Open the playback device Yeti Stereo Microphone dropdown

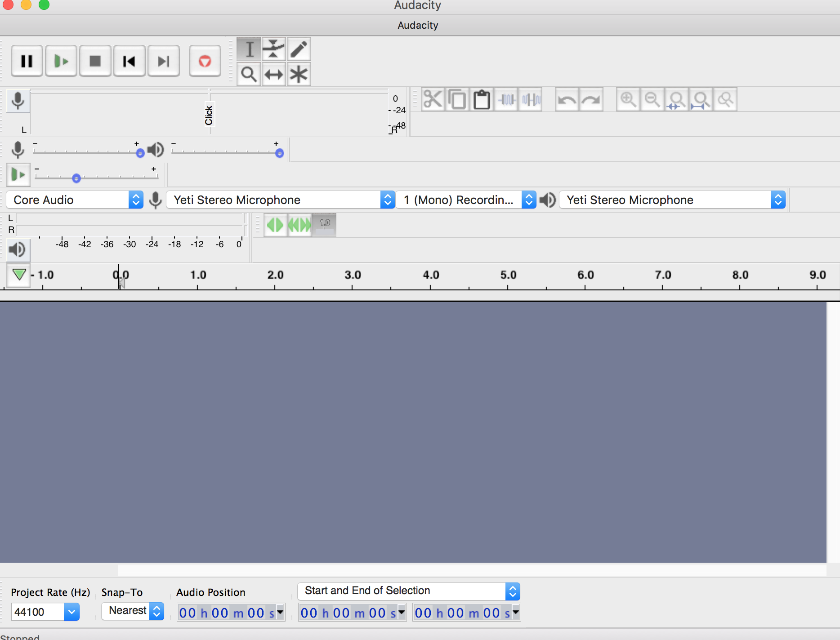tap(672, 200)
